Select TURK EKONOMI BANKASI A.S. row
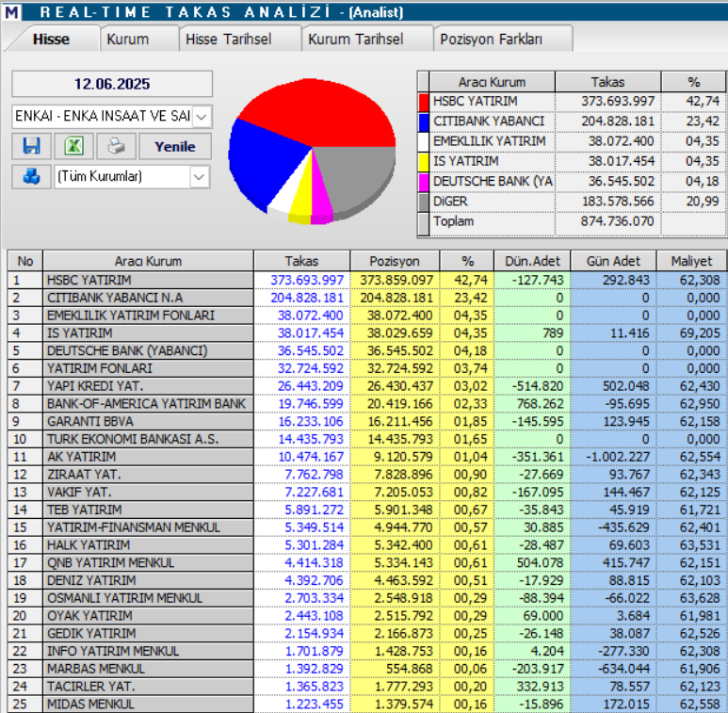The width and height of the screenshot is (728, 713). coord(367,439)
